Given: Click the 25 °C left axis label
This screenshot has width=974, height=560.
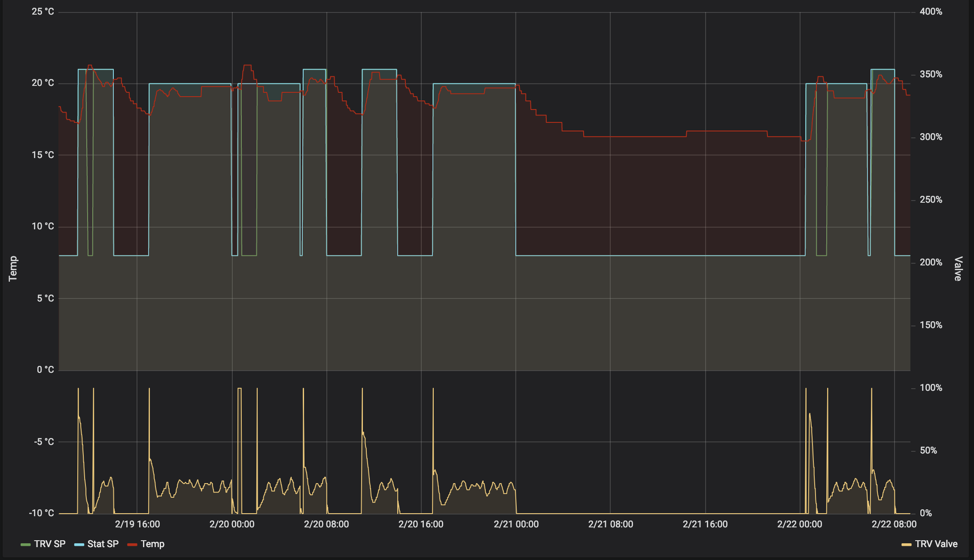Looking at the screenshot, I should (43, 12).
